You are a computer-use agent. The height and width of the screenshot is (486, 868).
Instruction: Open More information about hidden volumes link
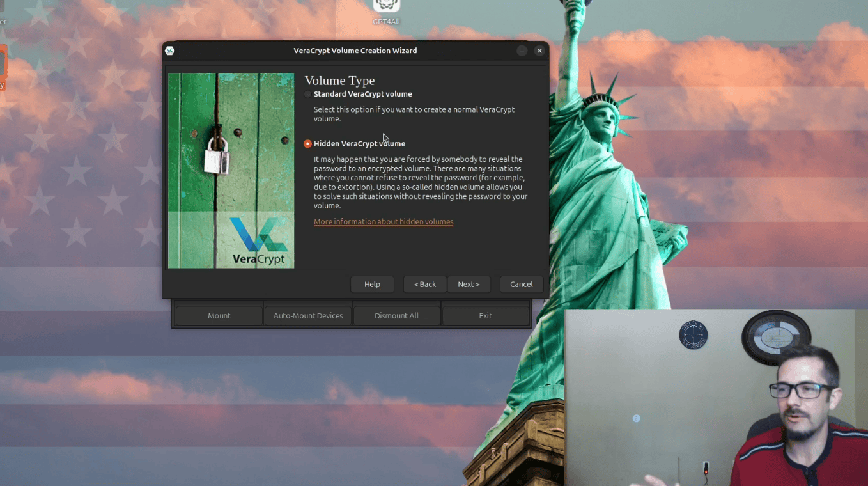tap(384, 222)
